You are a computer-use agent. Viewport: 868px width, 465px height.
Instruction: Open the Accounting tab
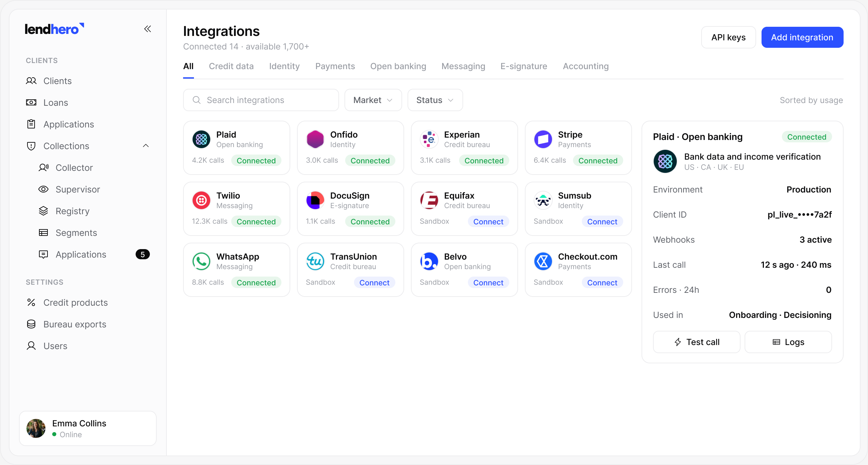pos(586,66)
